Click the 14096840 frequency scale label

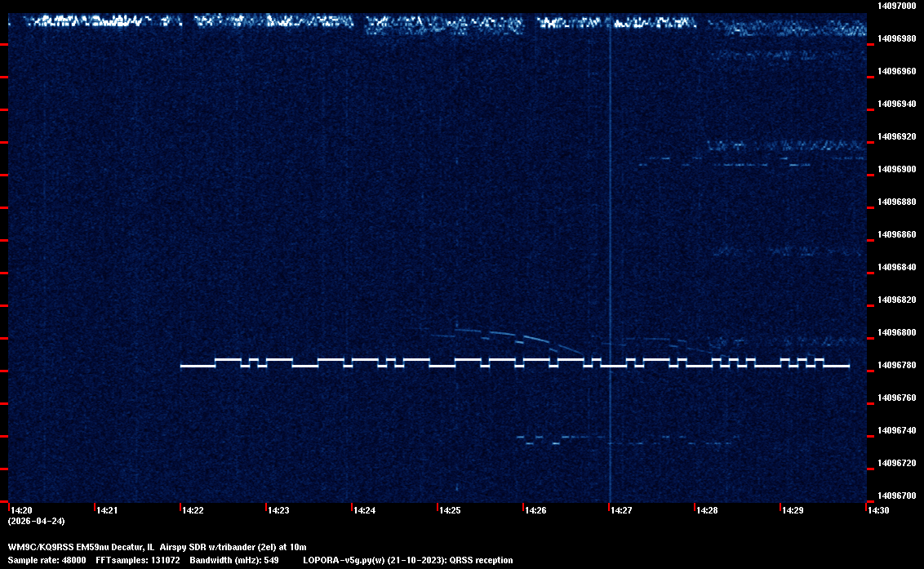(895, 267)
